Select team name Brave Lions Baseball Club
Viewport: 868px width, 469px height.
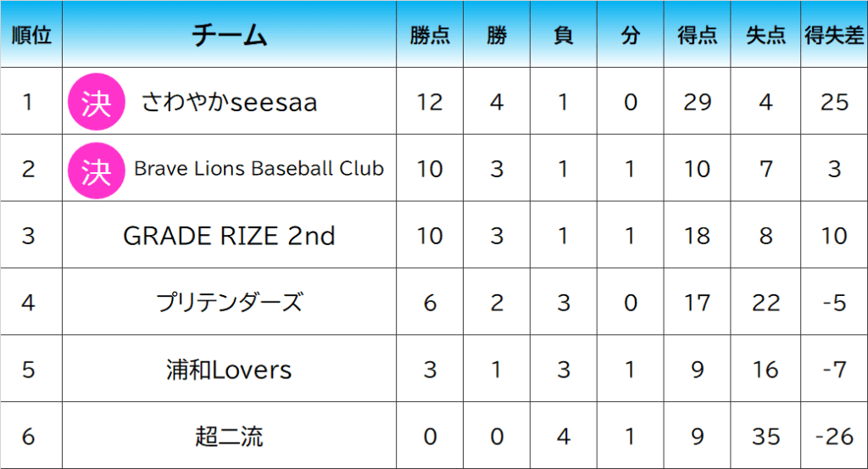259,168
